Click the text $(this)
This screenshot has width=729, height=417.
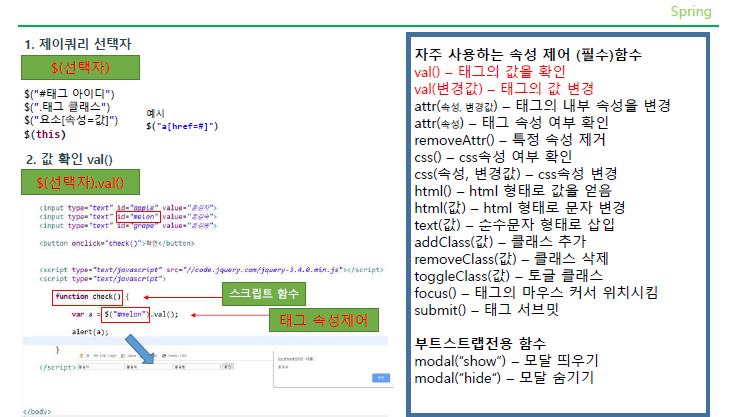[x=45, y=134]
